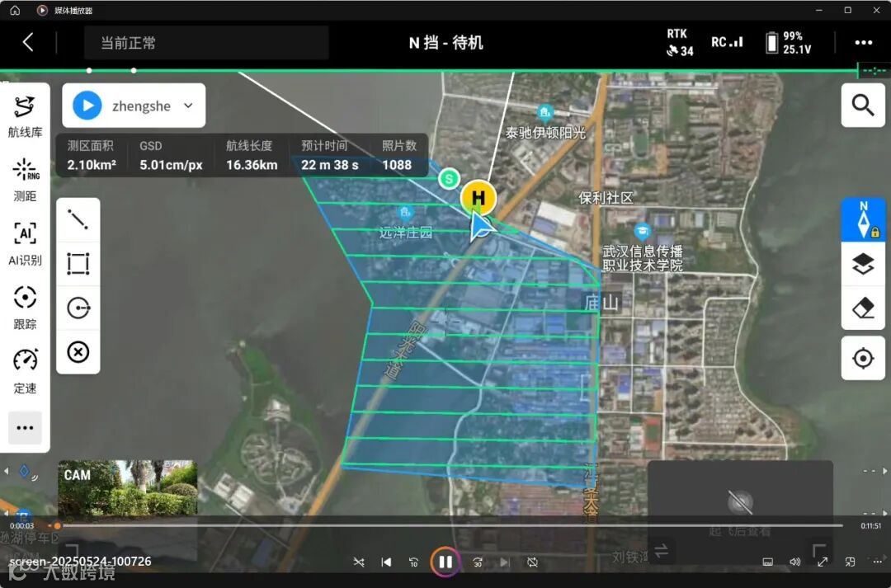This screenshot has width=891, height=588.
Task: Go back with the left chevron
Action: tap(28, 42)
